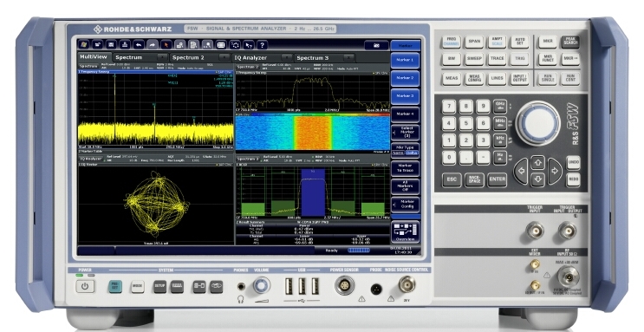
Task: Select the Marker 1 softkey
Action: [x=406, y=60]
